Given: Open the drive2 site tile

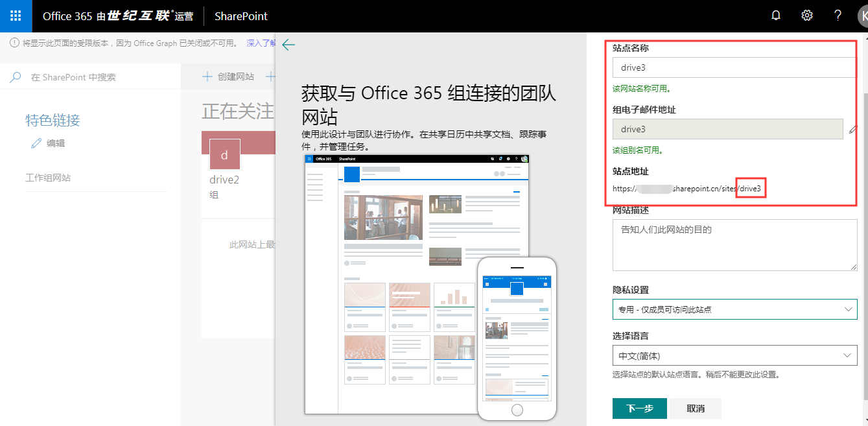Looking at the screenshot, I should 224,180.
